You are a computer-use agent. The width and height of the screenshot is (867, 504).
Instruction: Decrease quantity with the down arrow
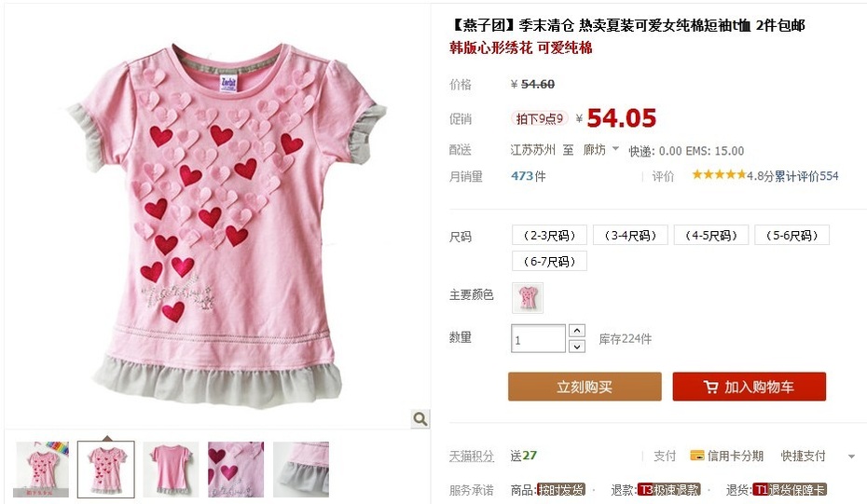tap(577, 347)
